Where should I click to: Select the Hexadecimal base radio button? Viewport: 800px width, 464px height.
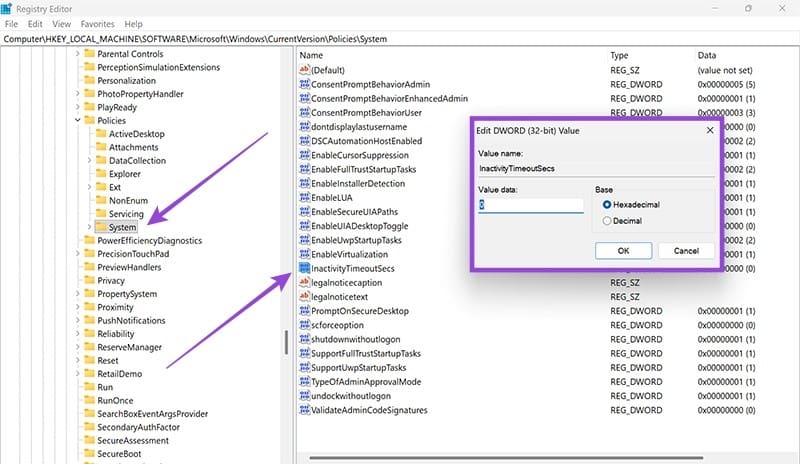click(x=607, y=204)
